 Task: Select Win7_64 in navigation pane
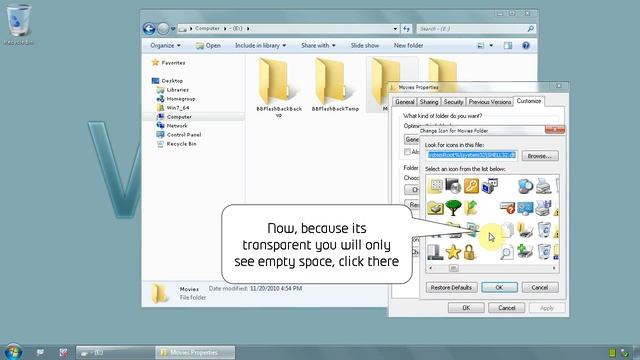pos(178,108)
